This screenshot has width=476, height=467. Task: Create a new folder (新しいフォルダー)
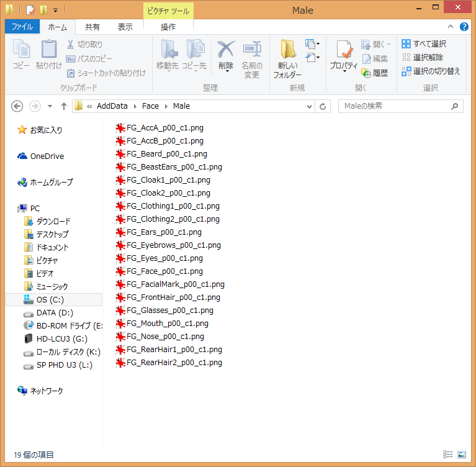click(x=287, y=58)
